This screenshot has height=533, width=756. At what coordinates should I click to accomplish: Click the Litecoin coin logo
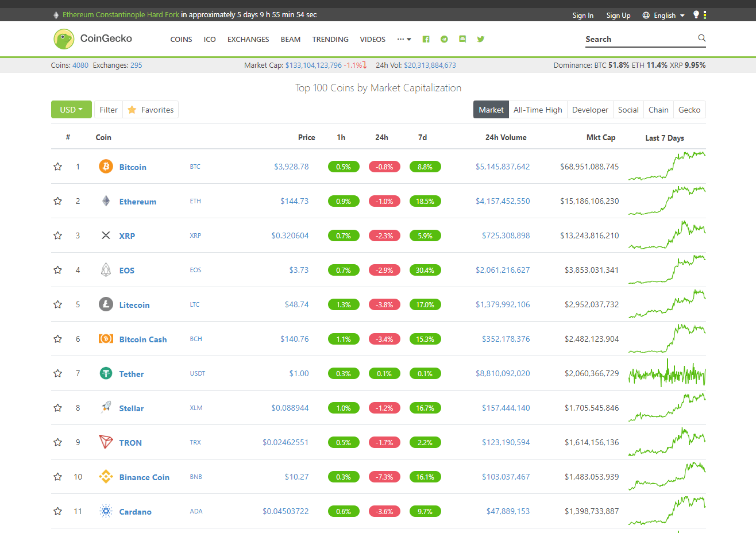click(106, 304)
